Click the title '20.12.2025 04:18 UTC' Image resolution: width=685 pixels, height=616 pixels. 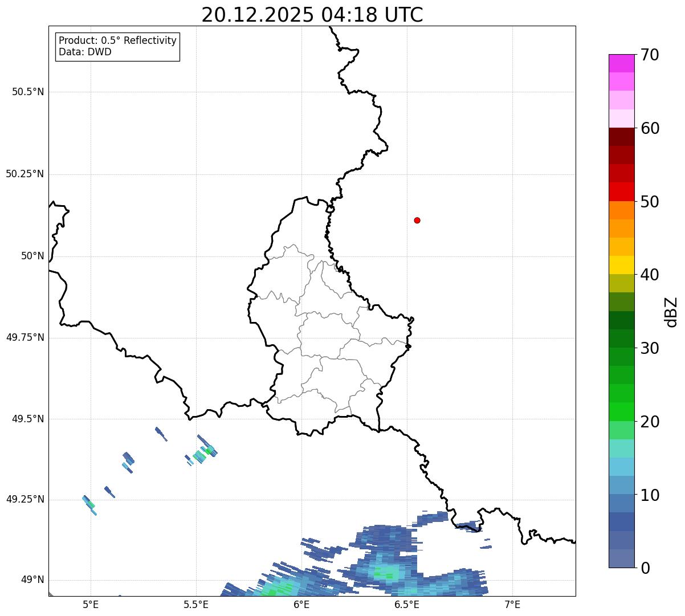point(312,15)
